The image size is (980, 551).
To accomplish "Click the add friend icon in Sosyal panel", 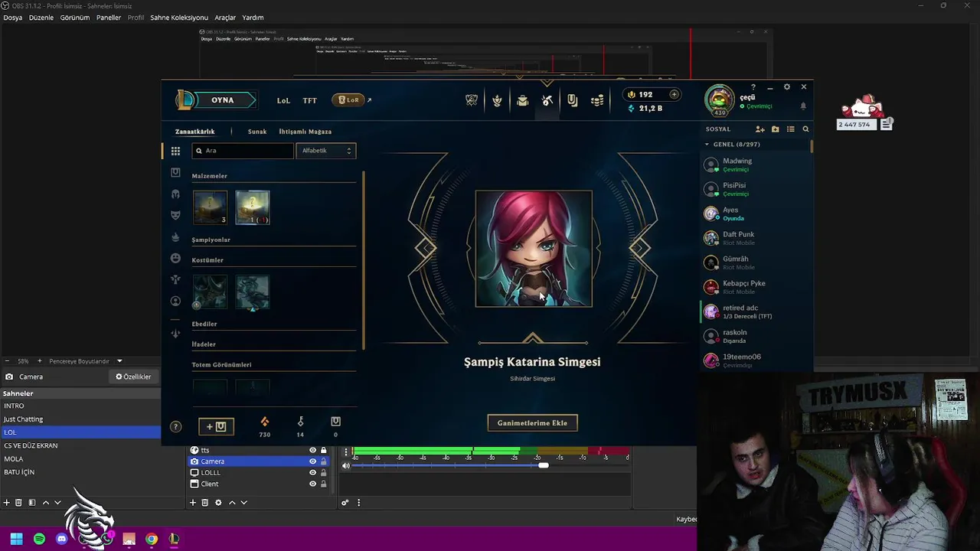I will pos(760,129).
